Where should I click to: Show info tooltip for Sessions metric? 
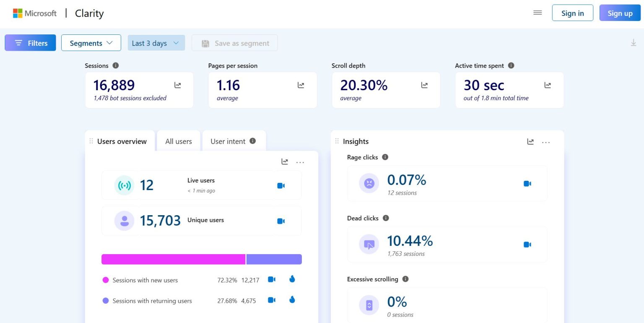116,65
